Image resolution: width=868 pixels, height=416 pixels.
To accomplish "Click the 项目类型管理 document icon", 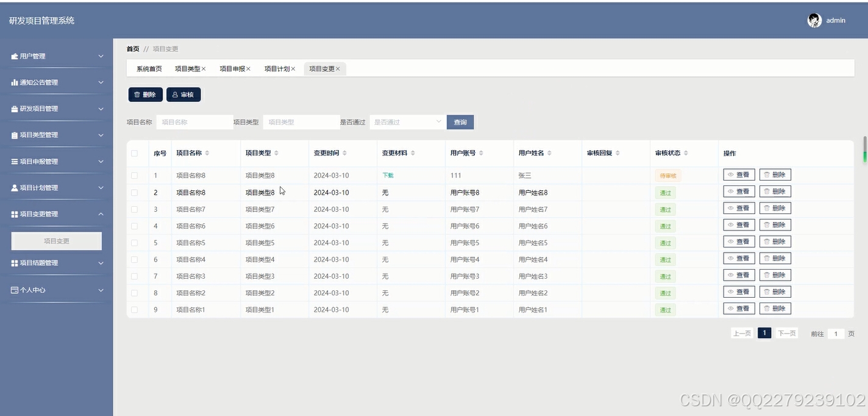I will pos(15,134).
